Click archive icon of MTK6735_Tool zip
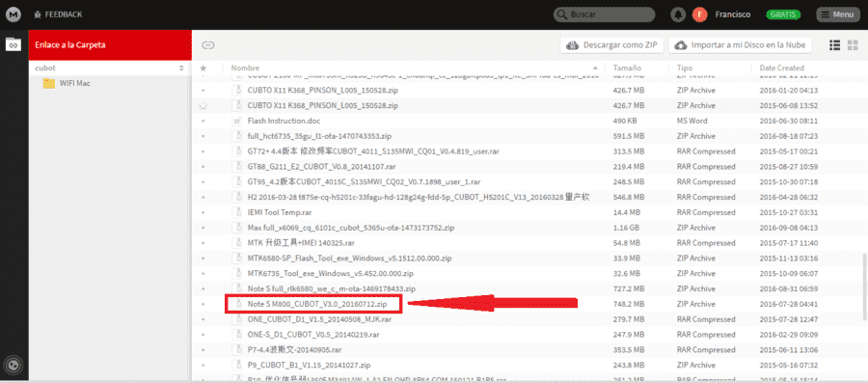 [x=237, y=273]
